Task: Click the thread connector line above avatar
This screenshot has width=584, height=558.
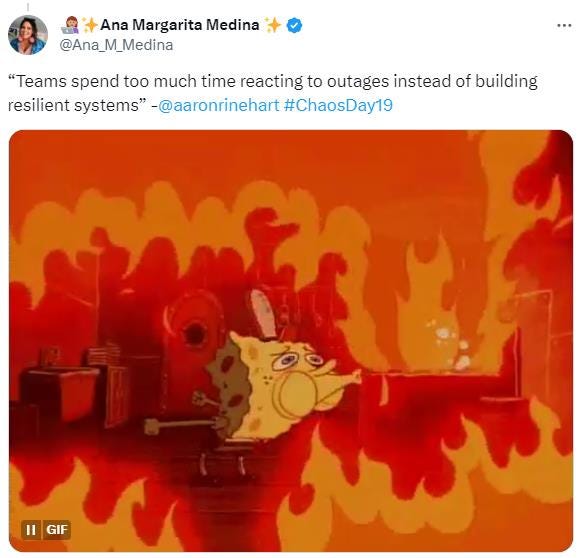Action: click(28, 7)
